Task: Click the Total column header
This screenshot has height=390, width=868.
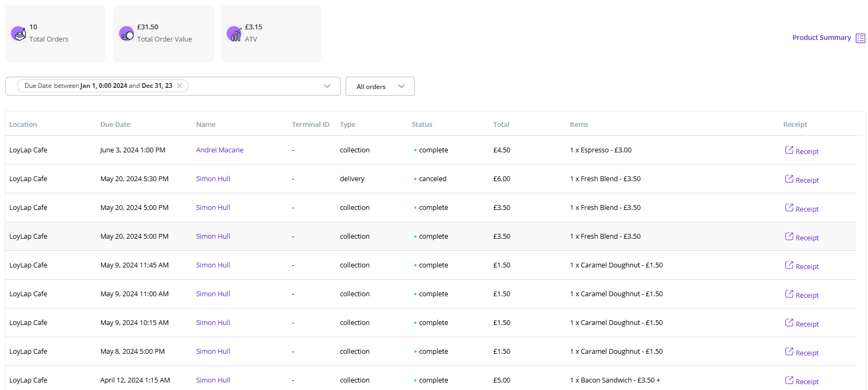Action: pyautogui.click(x=501, y=125)
